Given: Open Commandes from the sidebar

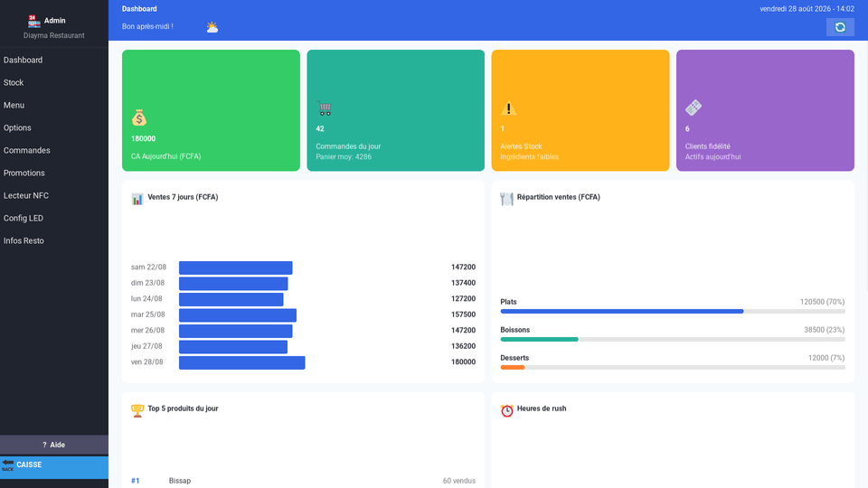Looking at the screenshot, I should 54,151.
